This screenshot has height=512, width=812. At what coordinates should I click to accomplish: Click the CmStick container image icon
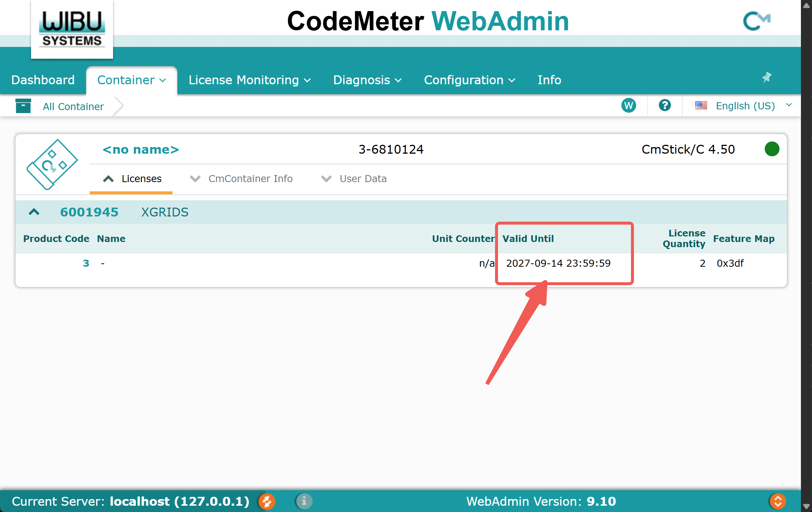point(52,165)
